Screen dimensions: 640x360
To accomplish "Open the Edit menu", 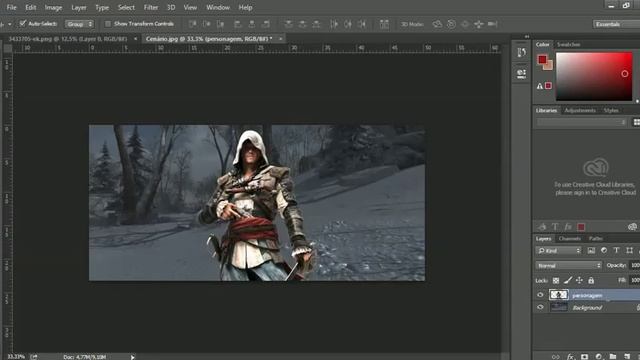I will click(31, 7).
